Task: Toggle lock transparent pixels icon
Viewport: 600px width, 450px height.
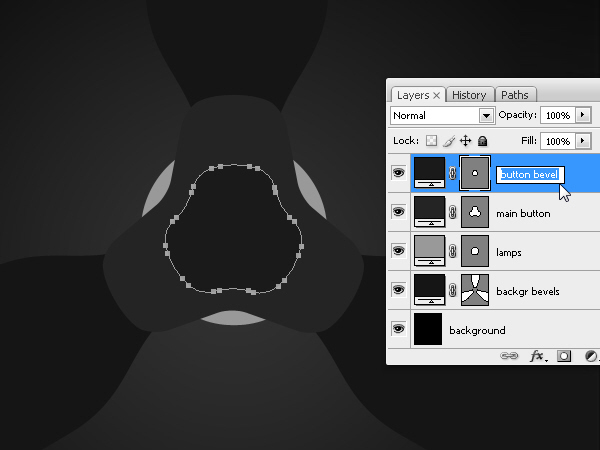Action: coord(431,141)
